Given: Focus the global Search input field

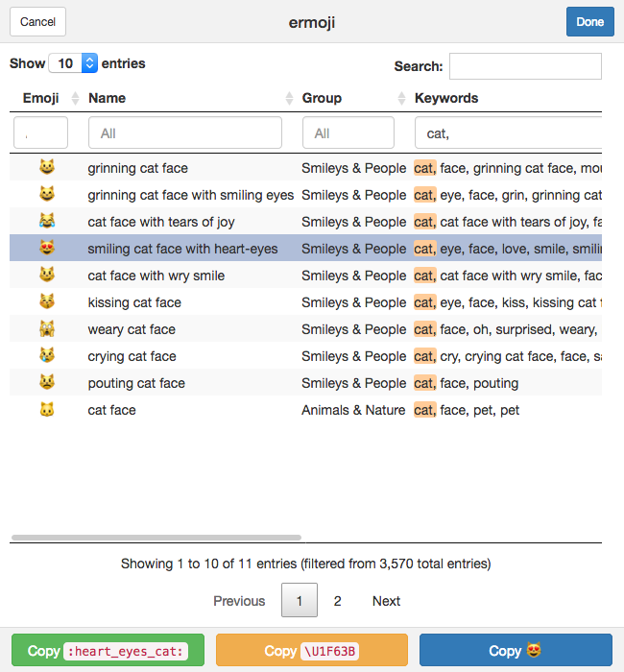Looking at the screenshot, I should 525,66.
